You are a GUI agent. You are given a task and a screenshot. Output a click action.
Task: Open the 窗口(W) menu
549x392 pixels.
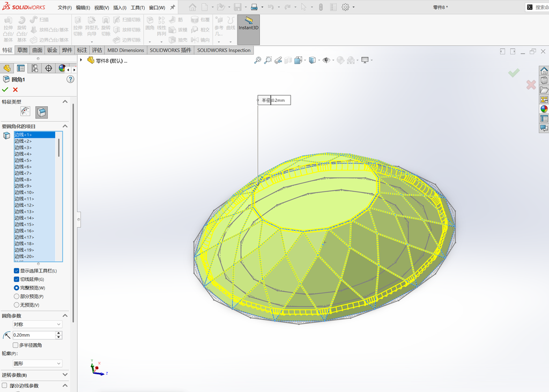click(x=157, y=8)
